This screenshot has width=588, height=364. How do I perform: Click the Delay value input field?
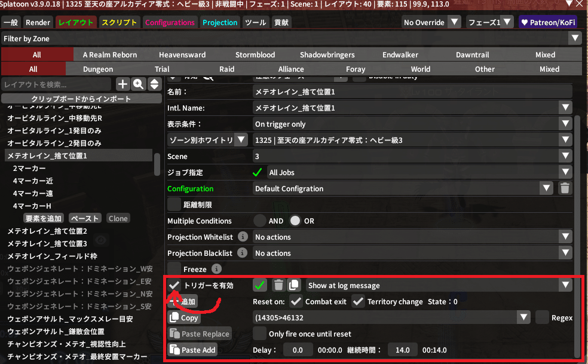click(x=298, y=350)
